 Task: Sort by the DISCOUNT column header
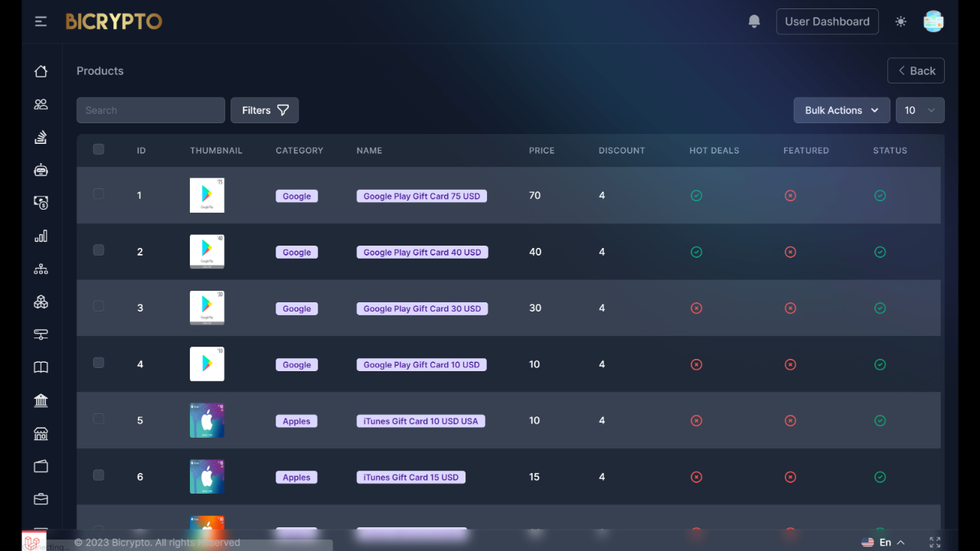(622, 151)
